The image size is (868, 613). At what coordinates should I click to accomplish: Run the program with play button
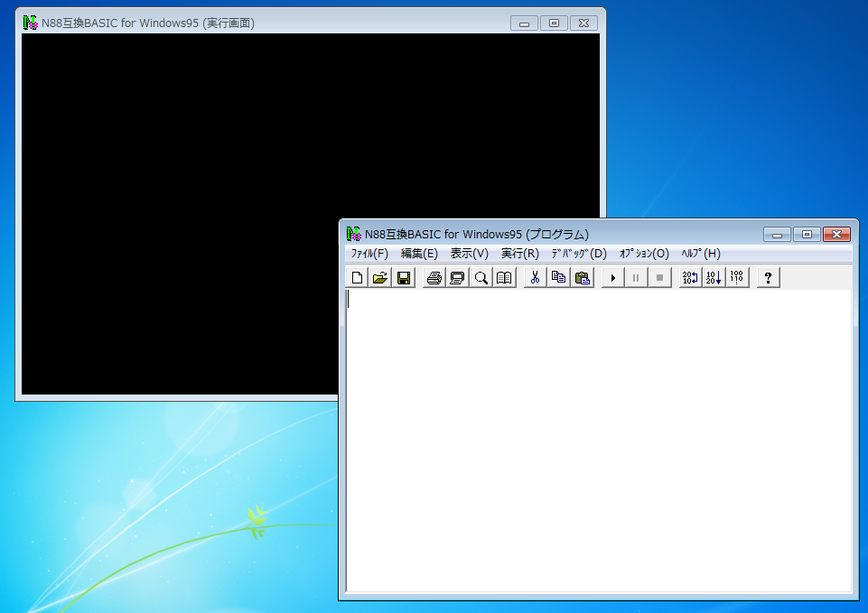coord(612,278)
